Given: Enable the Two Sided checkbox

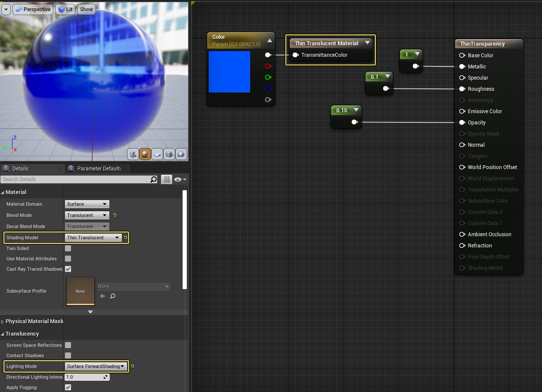Looking at the screenshot, I should coord(68,248).
